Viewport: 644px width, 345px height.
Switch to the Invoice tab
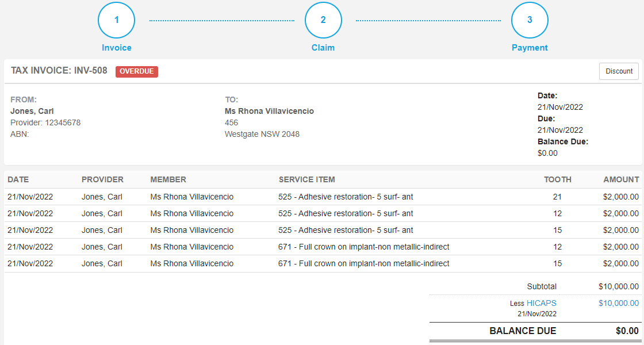(x=116, y=48)
